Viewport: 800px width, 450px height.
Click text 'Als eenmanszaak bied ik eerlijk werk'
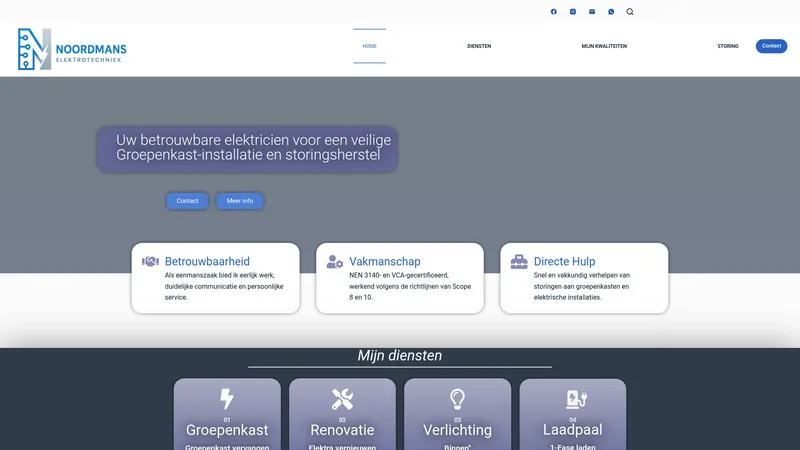pyautogui.click(x=220, y=276)
